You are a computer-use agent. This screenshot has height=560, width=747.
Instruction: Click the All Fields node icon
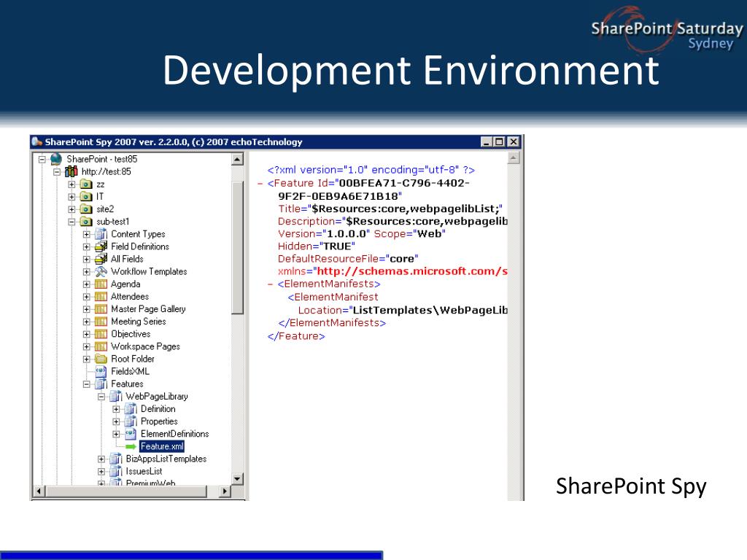coord(101,259)
